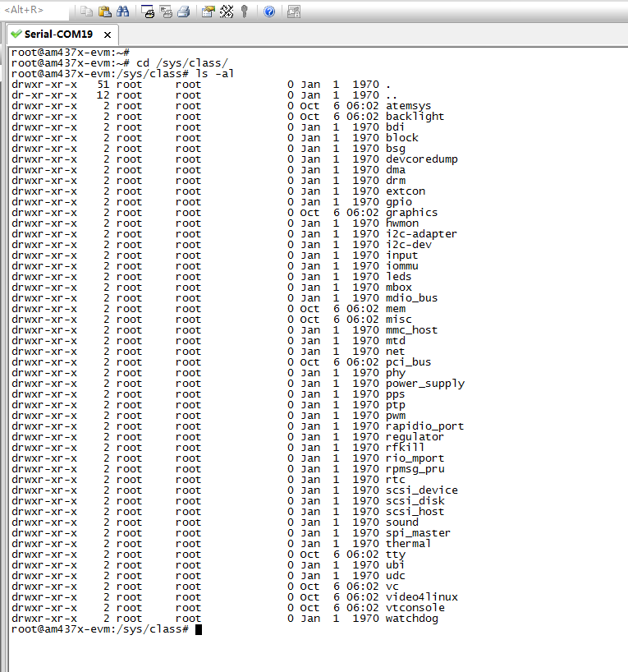The height and width of the screenshot is (672, 628).
Task: Click the Print Selection toolbar icon
Action: click(166, 12)
